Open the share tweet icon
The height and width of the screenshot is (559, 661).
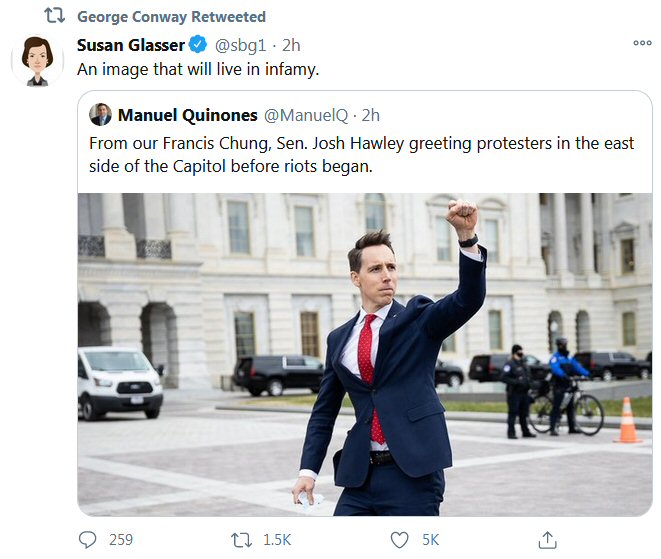coord(547,540)
